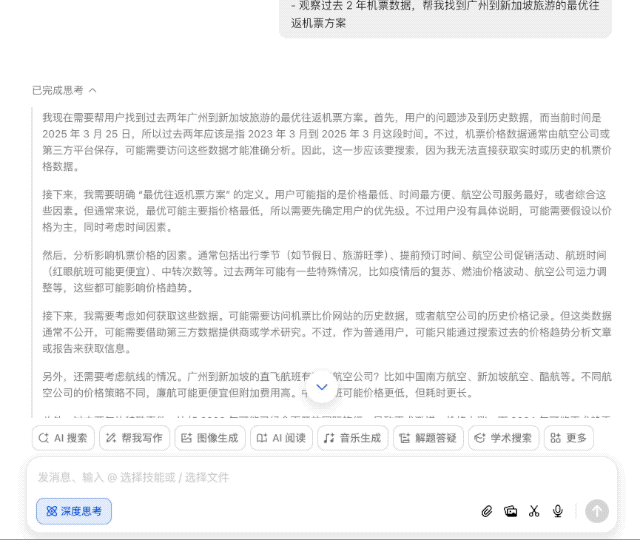
Task: Click the image upload folder icon
Action: coord(510,511)
